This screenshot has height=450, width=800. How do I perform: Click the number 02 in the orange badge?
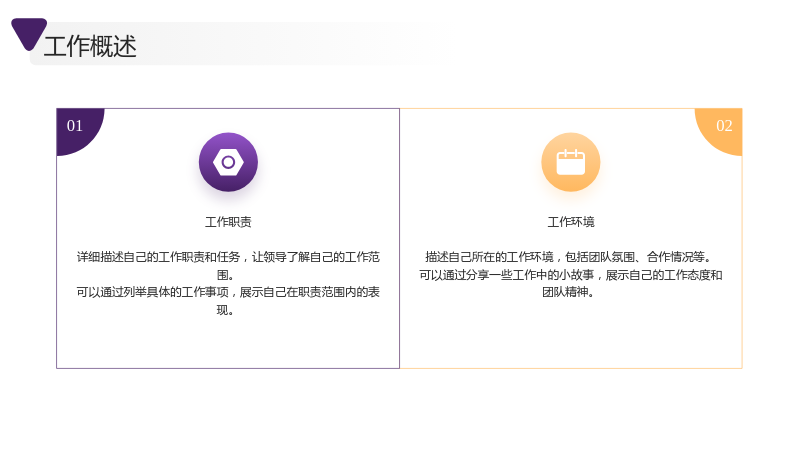coord(724,126)
